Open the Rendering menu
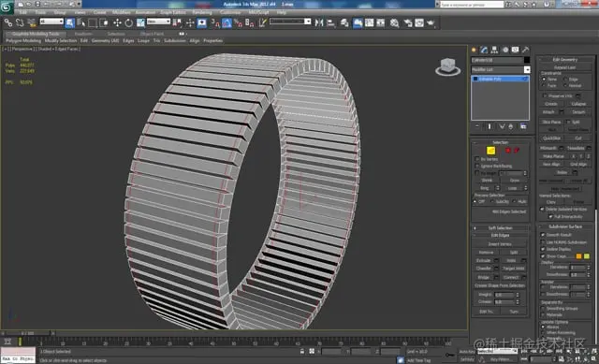The width and height of the screenshot is (599, 364). (202, 12)
